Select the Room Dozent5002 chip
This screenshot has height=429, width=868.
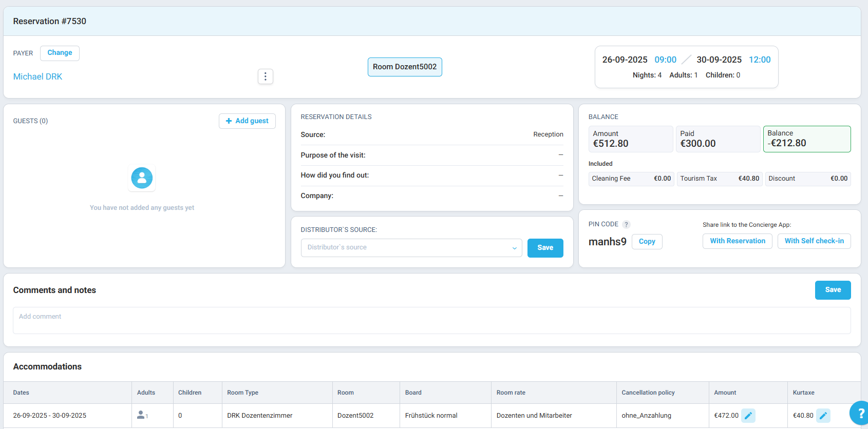pos(405,67)
